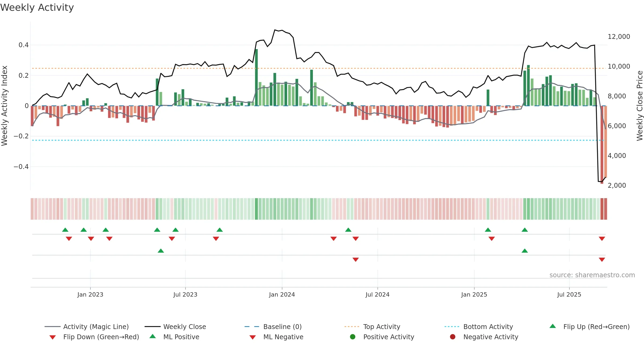Toggle the Bottom Activity legend entry
This screenshot has height=362, width=644.
tap(479, 327)
